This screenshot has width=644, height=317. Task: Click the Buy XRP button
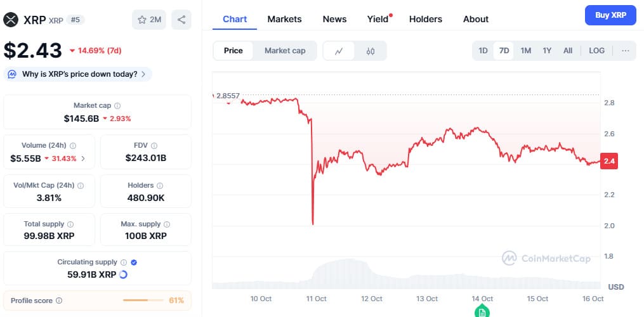coord(610,15)
